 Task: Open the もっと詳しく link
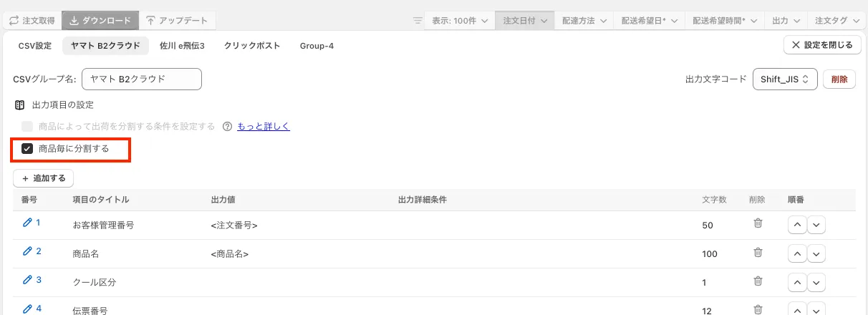(264, 127)
